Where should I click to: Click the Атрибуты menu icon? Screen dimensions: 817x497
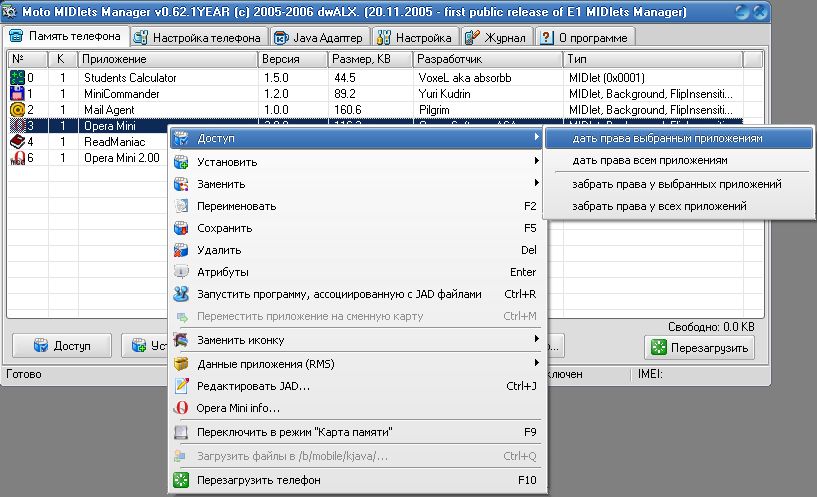click(181, 272)
